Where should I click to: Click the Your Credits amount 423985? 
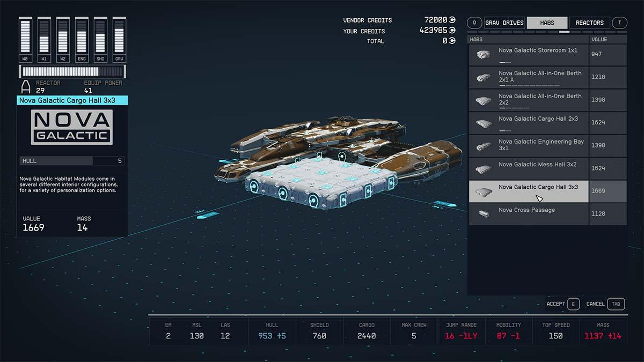pos(433,31)
